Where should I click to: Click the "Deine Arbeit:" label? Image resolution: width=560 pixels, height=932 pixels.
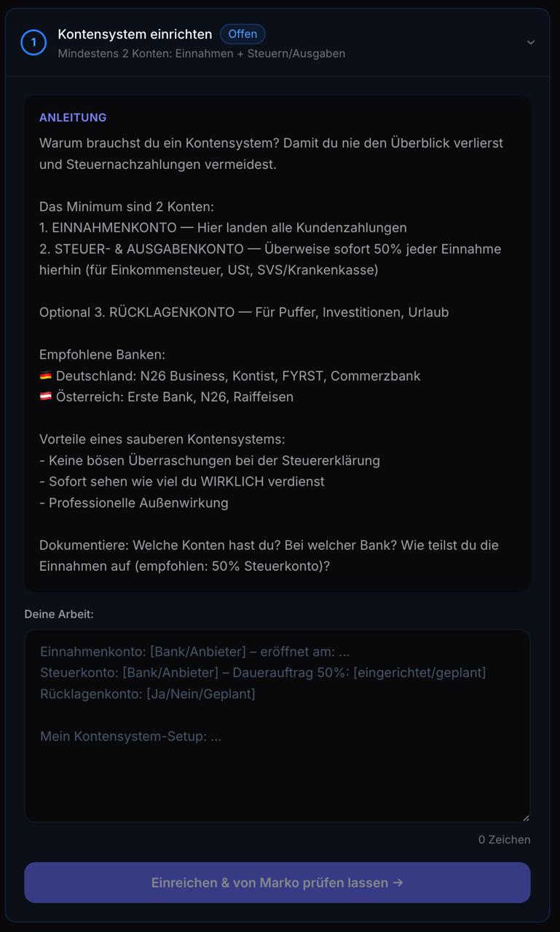[59, 614]
